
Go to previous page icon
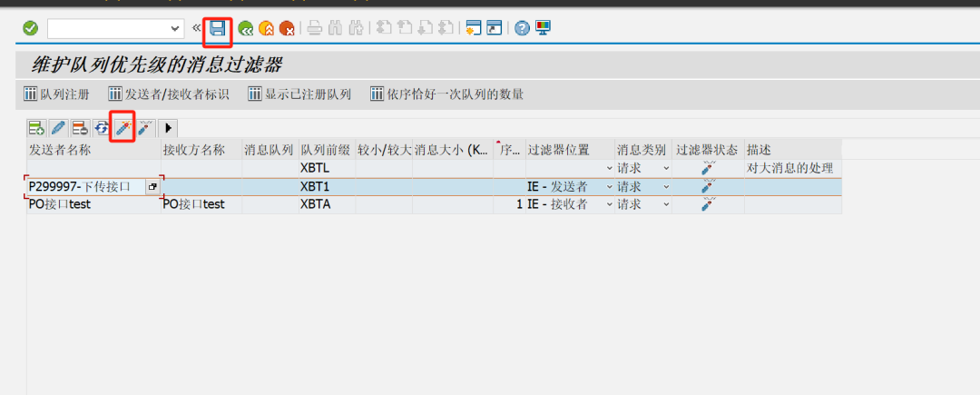405,28
